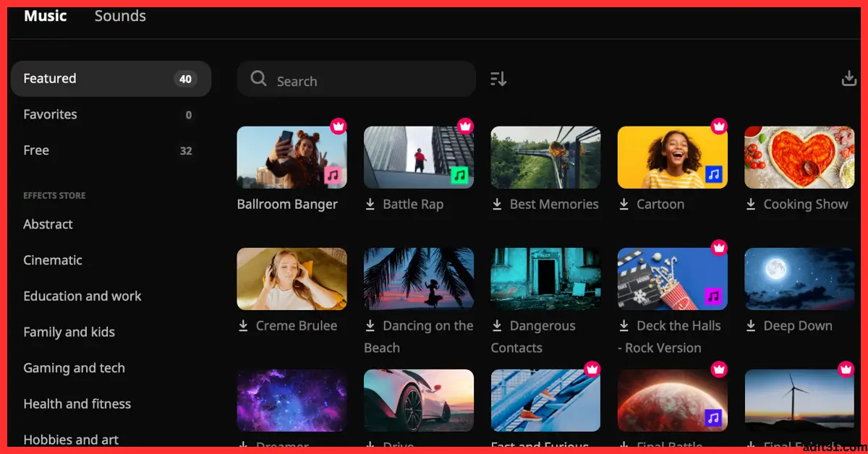Screen dimensions: 868x454
Task: Click the Free count badge showing 32
Action: [186, 150]
